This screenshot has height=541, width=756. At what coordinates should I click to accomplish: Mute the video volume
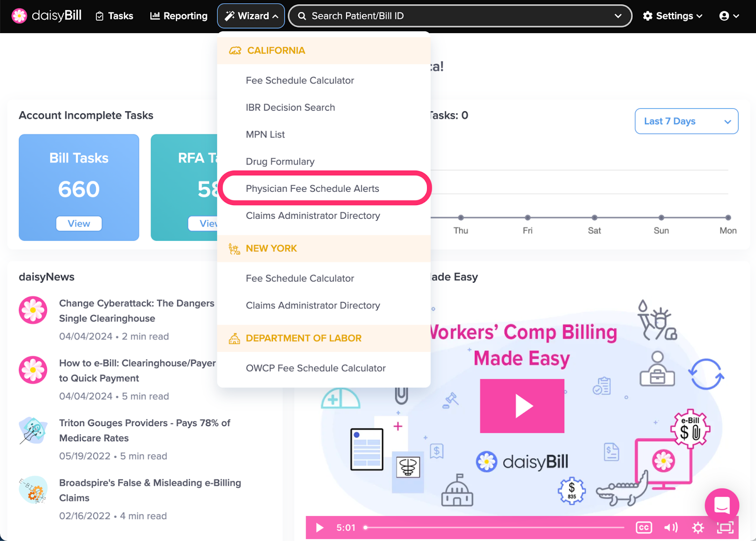tap(670, 527)
